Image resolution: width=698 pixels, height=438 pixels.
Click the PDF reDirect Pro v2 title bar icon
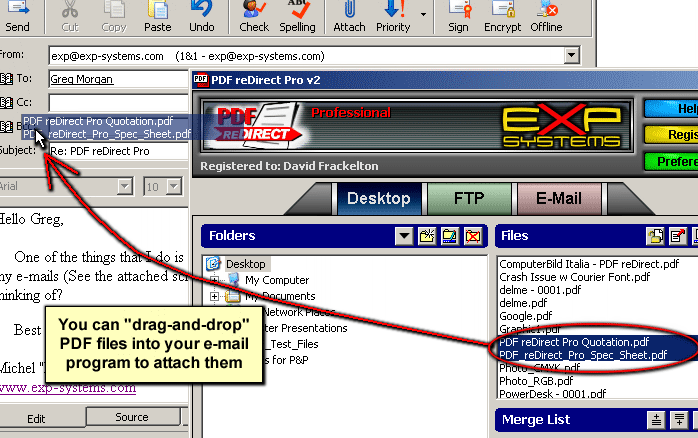coord(201,80)
